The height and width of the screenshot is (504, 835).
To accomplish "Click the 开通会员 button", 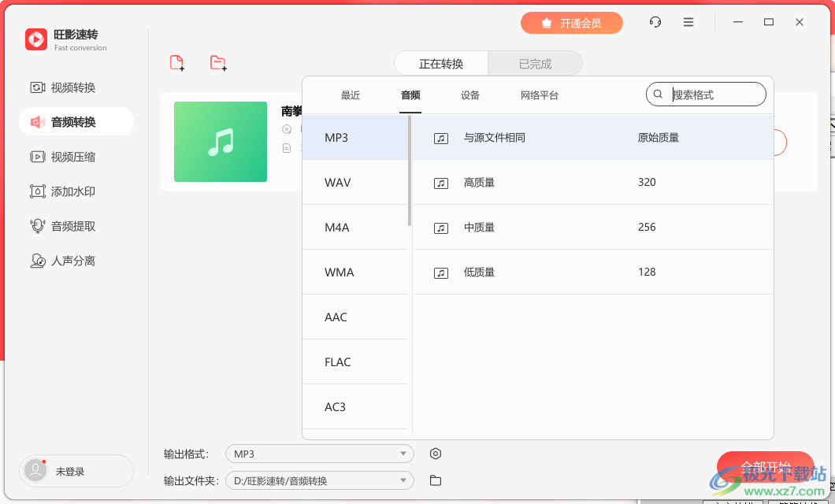I will pos(572,23).
